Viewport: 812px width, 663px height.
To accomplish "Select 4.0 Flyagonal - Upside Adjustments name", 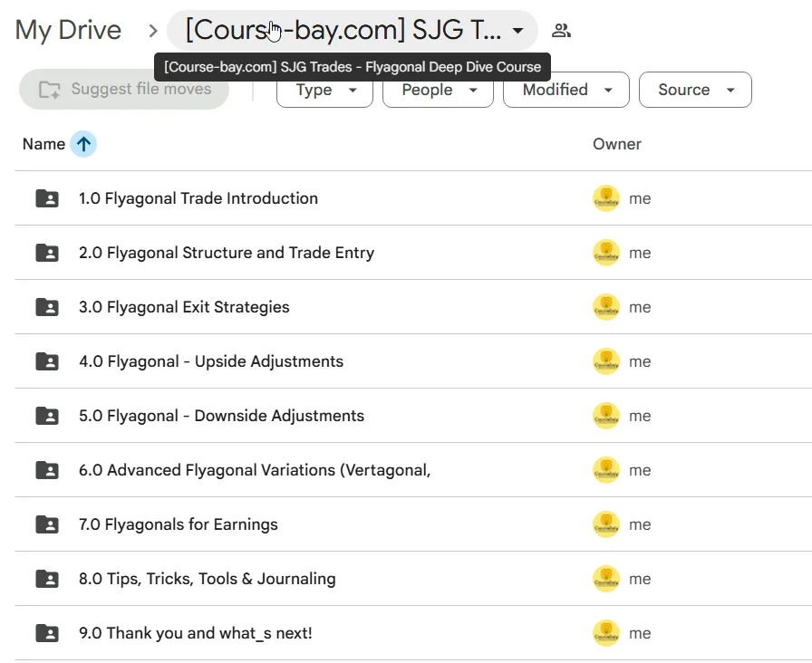I will click(x=211, y=361).
